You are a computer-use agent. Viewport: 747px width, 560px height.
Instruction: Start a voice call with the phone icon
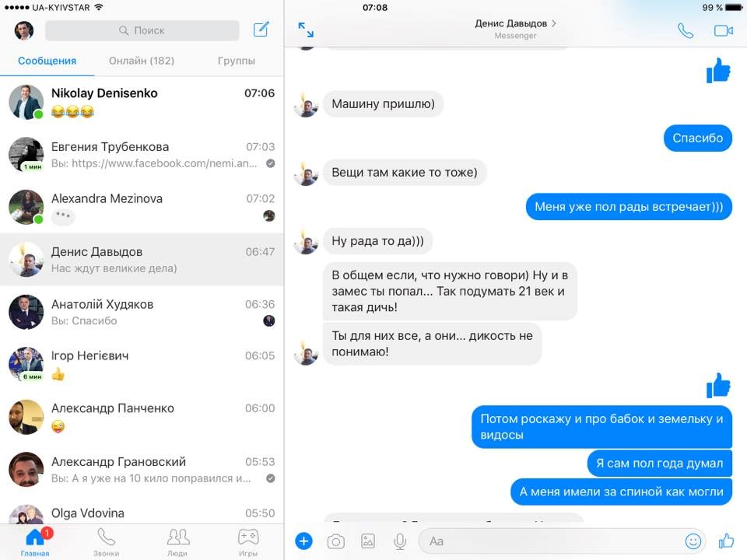[685, 30]
